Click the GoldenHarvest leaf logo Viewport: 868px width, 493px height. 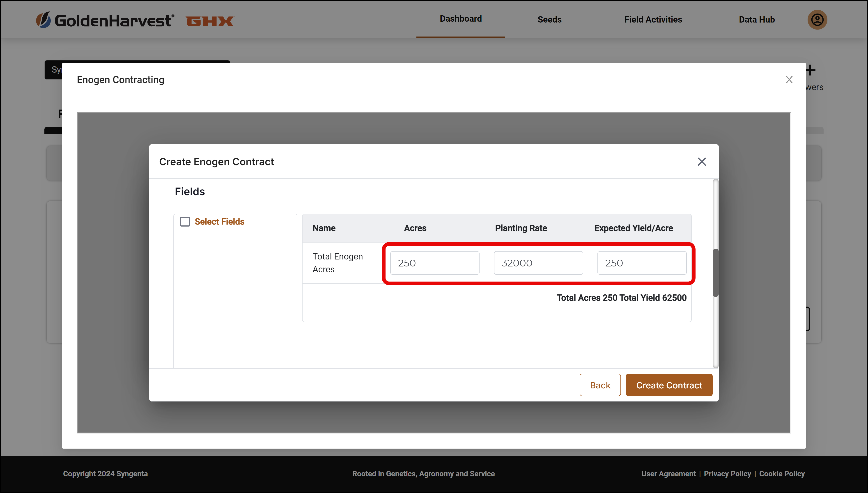43,20
